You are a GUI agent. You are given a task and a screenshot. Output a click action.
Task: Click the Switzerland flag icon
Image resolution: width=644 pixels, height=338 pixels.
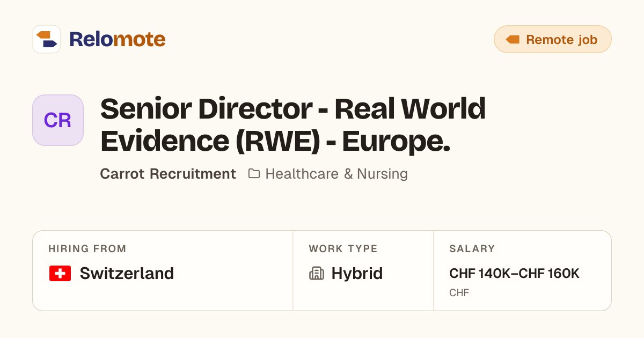(x=60, y=274)
